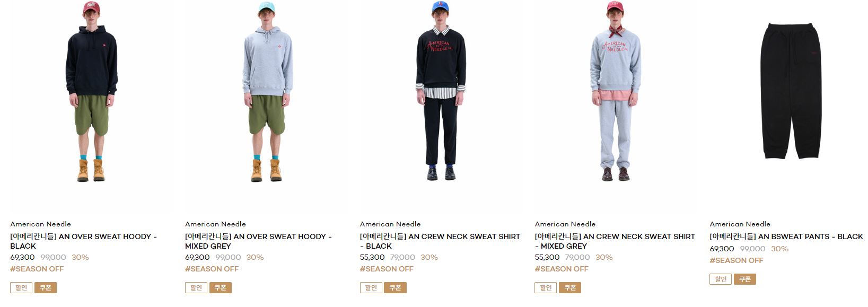
Task: Click #SEASON OFF tag under black hoody
Action: coord(37,269)
